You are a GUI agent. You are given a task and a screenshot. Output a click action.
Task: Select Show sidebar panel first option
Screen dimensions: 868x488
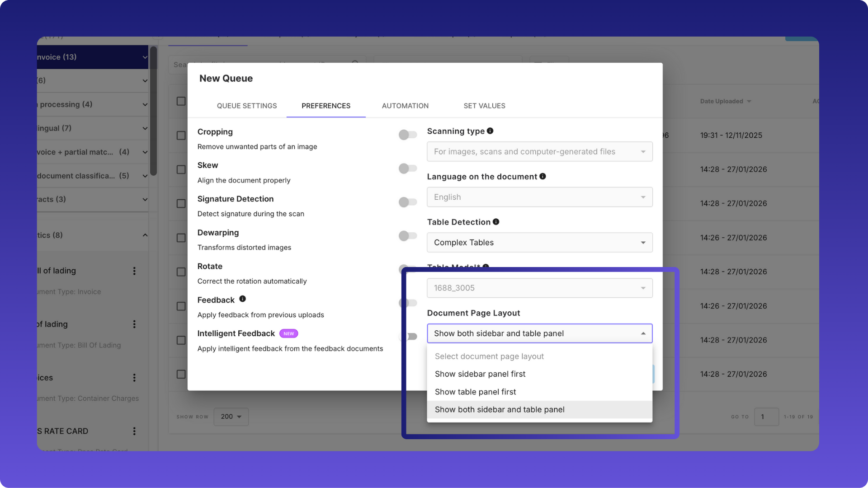click(480, 374)
